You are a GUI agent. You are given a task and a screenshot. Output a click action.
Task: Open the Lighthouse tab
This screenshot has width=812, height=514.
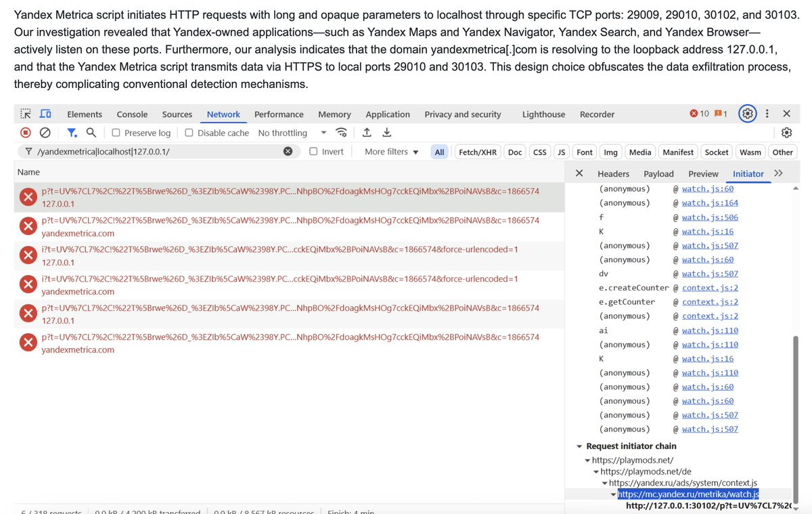click(x=543, y=114)
